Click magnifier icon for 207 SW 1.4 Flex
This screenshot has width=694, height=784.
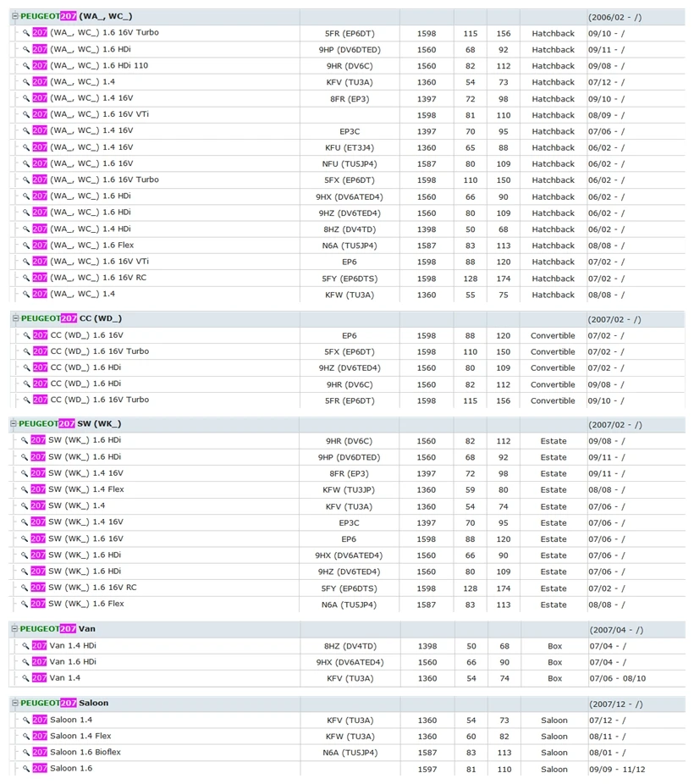click(25, 489)
